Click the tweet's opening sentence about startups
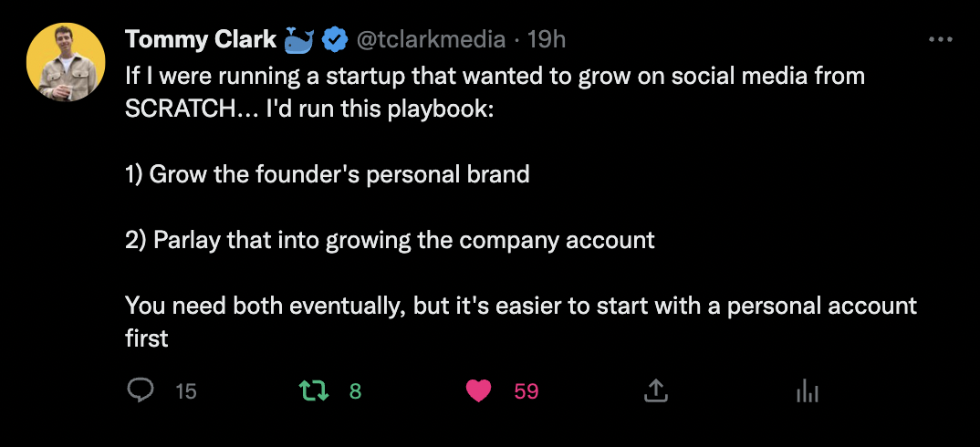The width and height of the screenshot is (980, 447). (x=493, y=75)
